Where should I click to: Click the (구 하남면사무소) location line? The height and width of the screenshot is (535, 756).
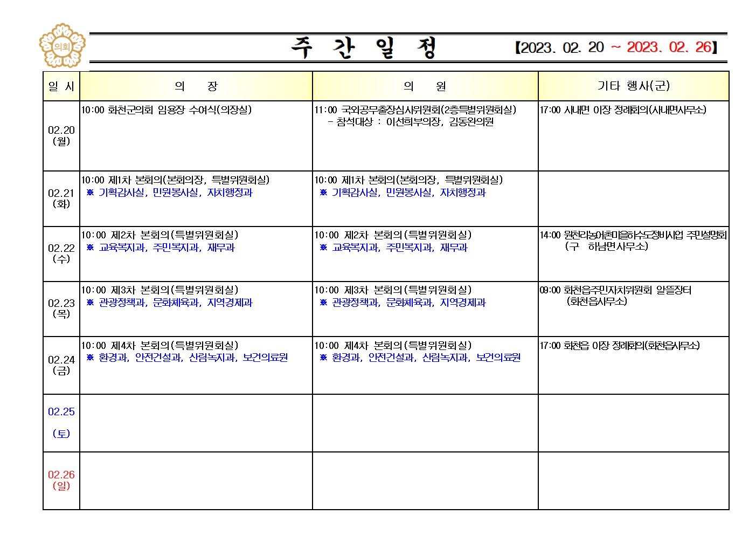click(x=607, y=246)
